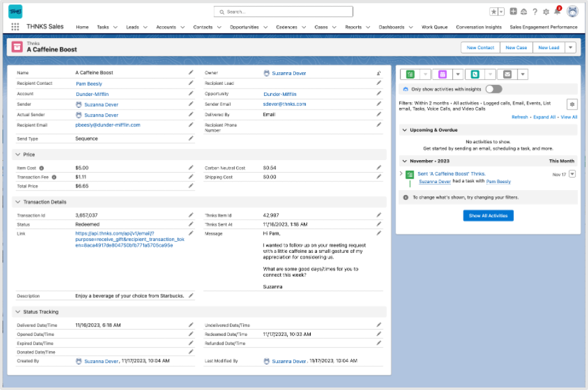Collapse the Price section
The image size is (588, 390).
click(x=17, y=155)
